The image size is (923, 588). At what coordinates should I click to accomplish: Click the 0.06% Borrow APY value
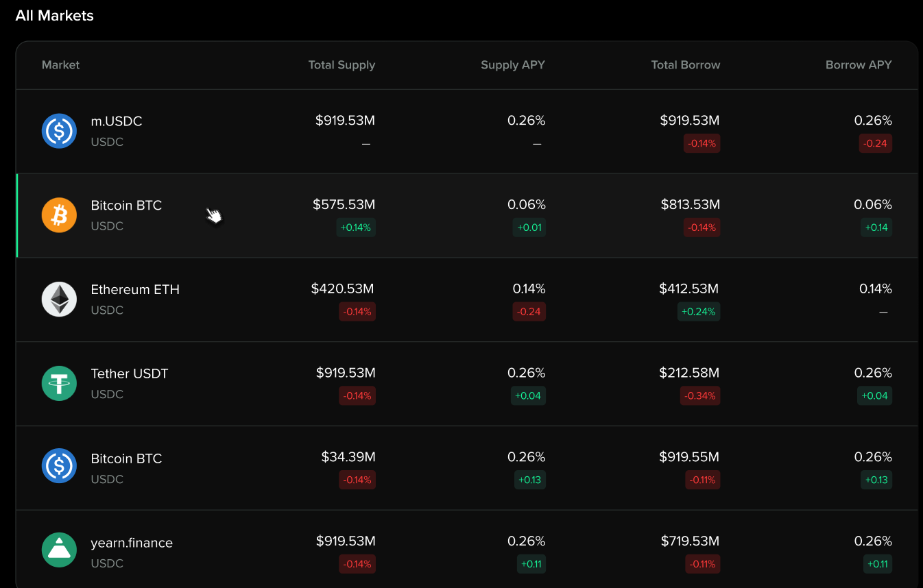coord(873,205)
